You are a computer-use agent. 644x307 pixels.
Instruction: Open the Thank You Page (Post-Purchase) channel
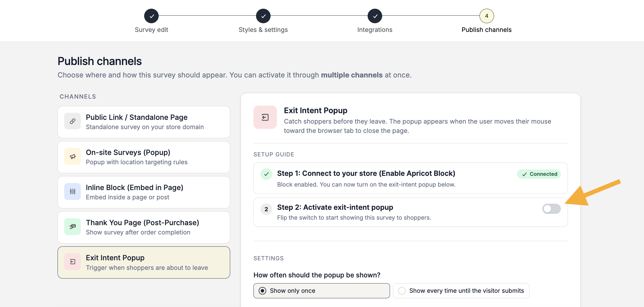pyautogui.click(x=144, y=227)
